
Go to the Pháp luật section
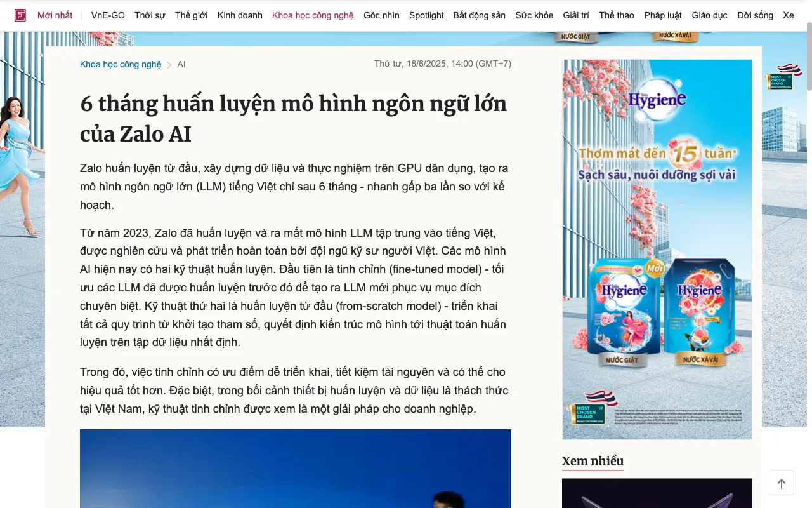(x=663, y=15)
